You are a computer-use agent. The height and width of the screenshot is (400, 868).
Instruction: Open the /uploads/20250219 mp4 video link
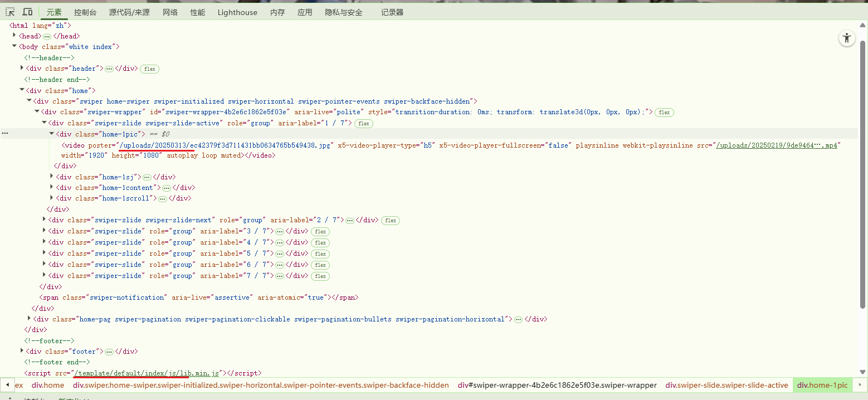(777, 145)
